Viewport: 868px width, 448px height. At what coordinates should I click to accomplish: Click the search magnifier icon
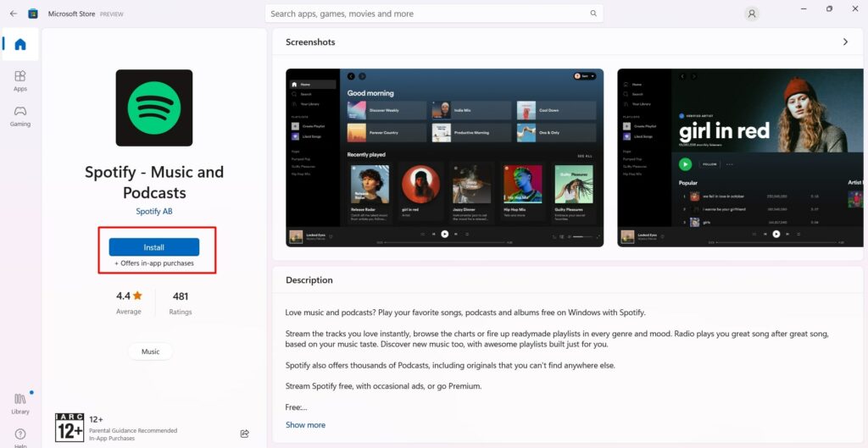593,14
